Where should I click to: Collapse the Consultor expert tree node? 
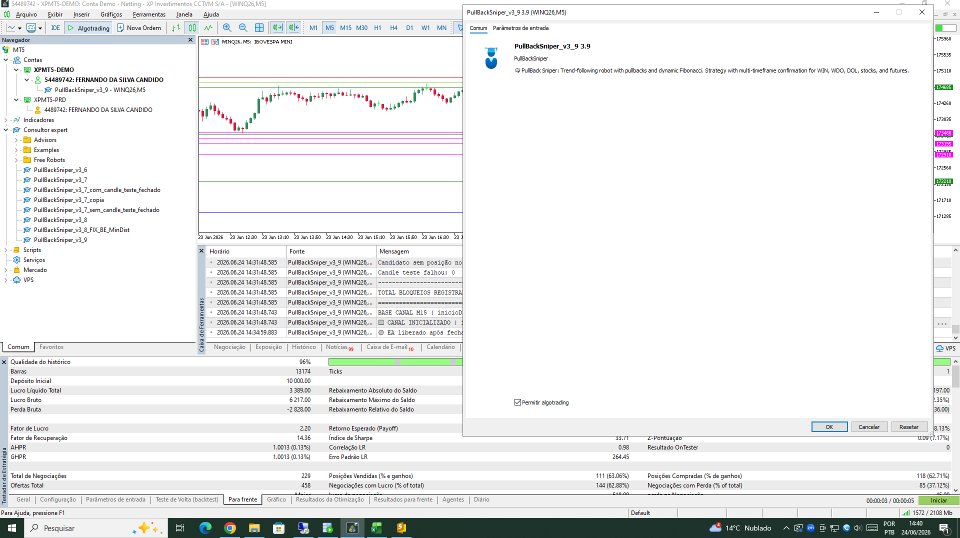tap(6, 130)
